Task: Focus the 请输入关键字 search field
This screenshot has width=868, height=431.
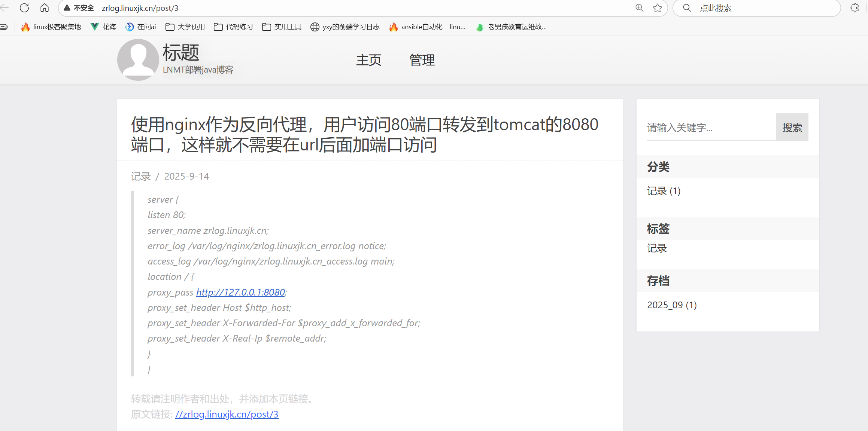Action: (x=711, y=127)
